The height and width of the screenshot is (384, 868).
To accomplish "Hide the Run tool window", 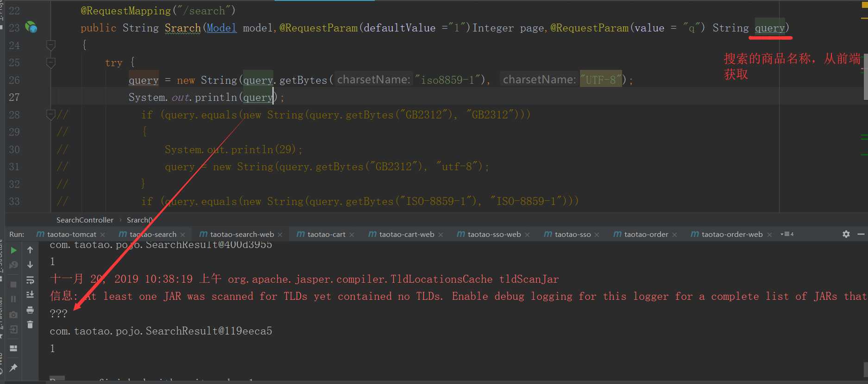I will tap(861, 234).
